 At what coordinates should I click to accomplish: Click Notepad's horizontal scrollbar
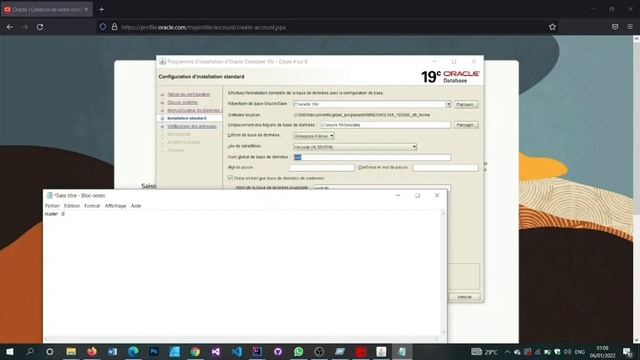click(242, 339)
